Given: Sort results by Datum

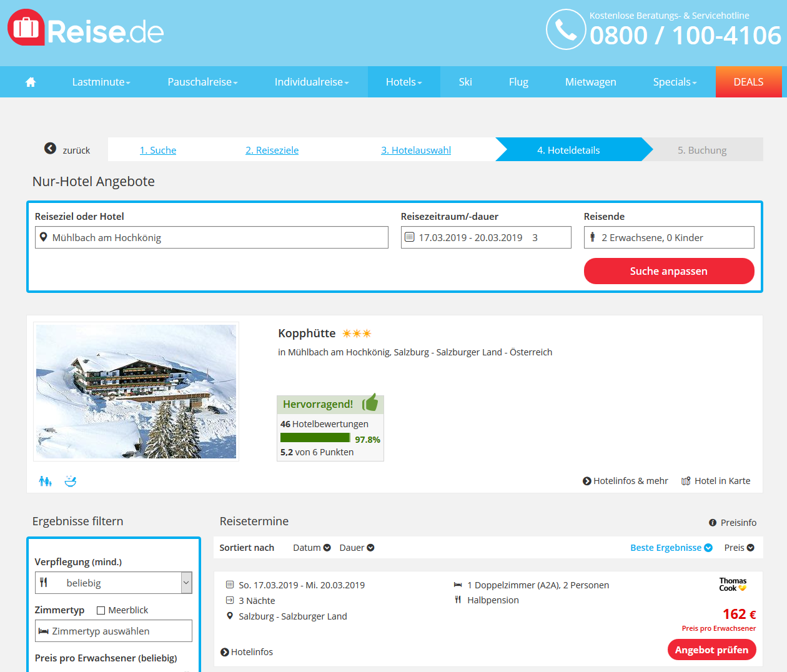Looking at the screenshot, I should pos(312,548).
